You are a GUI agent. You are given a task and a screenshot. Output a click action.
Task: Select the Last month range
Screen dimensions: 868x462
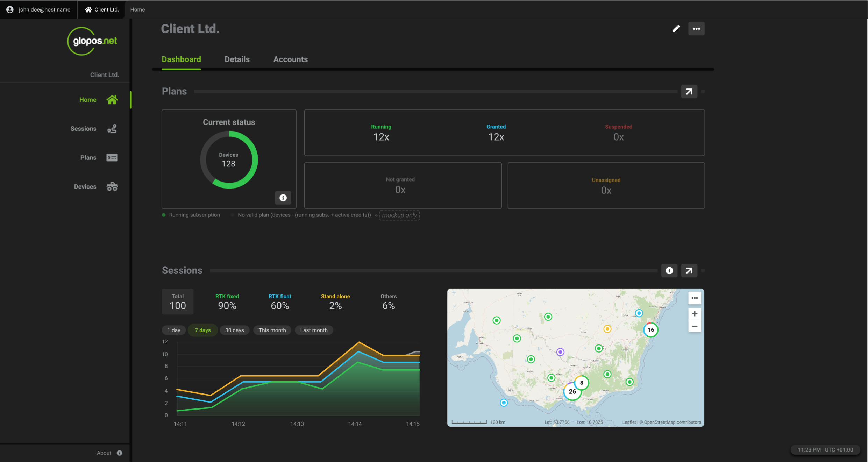tap(314, 330)
